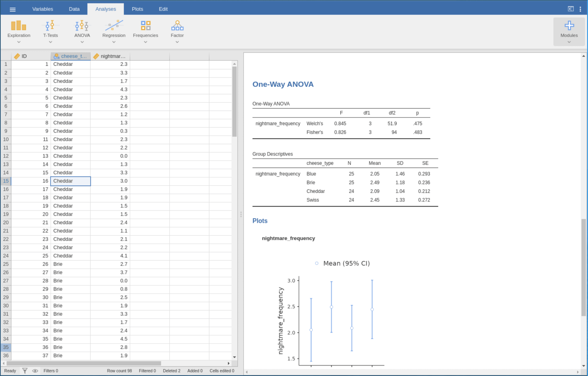This screenshot has height=376, width=588.
Task: Toggle the filter funnel in the status bar
Action: tap(24, 371)
